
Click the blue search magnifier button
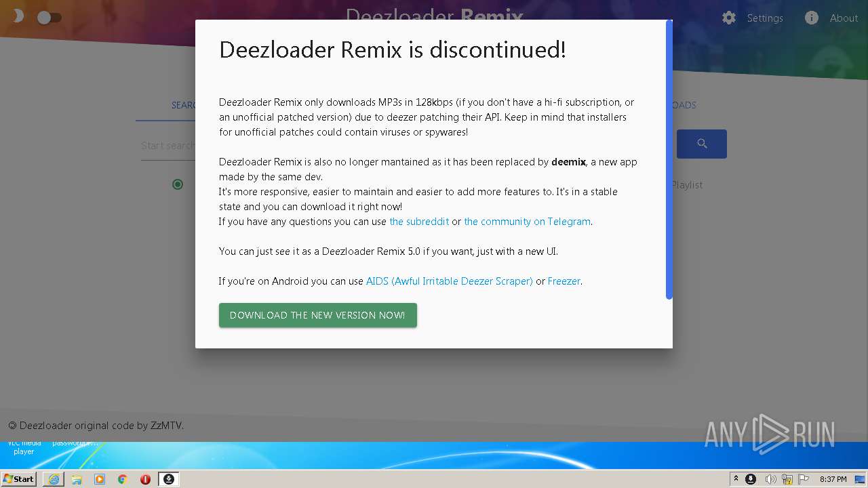(x=702, y=144)
